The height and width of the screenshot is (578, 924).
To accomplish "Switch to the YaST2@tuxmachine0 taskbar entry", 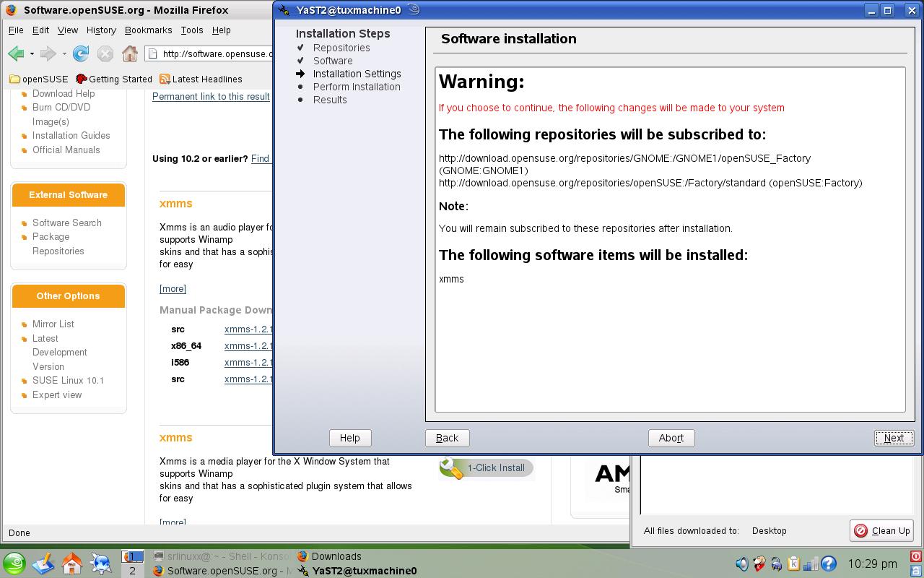I will [357, 570].
